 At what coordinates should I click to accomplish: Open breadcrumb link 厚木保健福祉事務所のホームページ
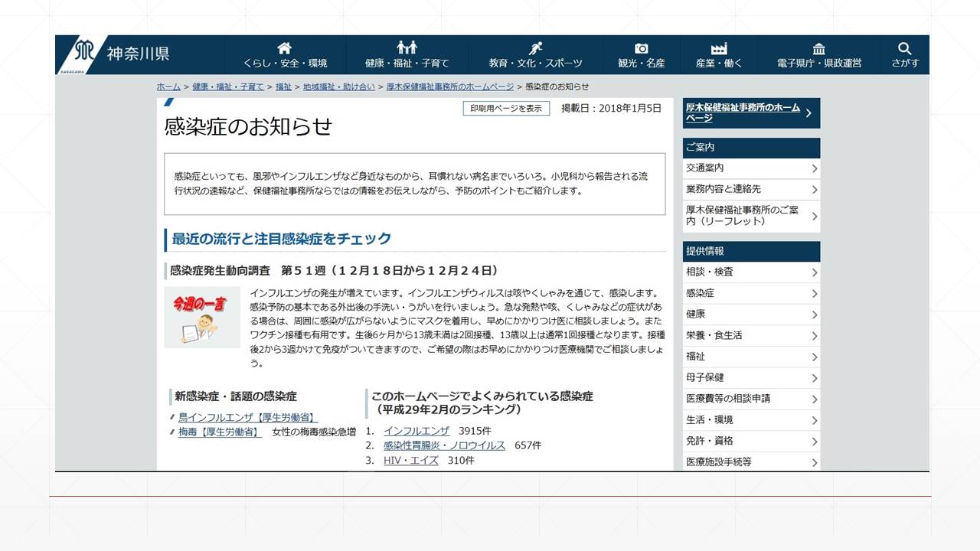[x=450, y=87]
